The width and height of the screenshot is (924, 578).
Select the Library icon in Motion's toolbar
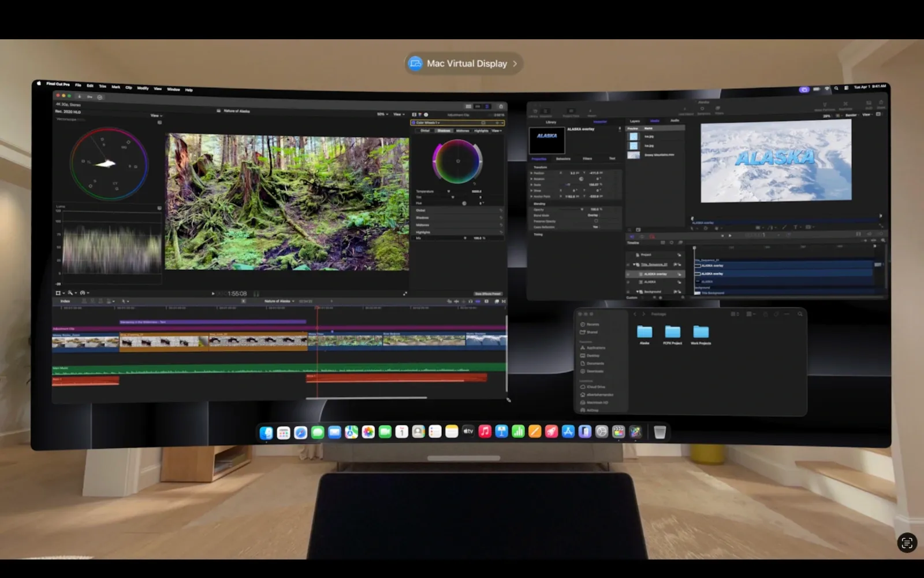coord(535,111)
